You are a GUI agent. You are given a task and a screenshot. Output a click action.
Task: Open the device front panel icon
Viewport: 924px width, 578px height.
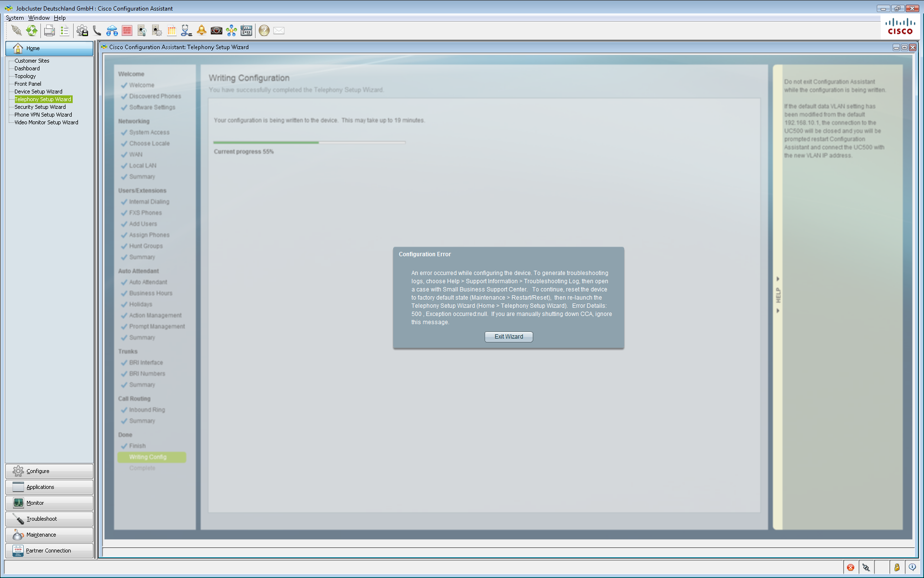(246, 31)
